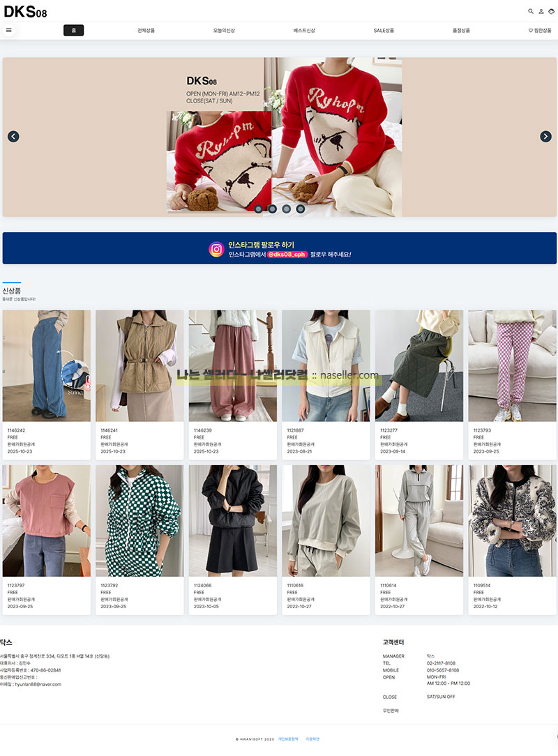Open the green checkered jacket product image

pos(140,521)
